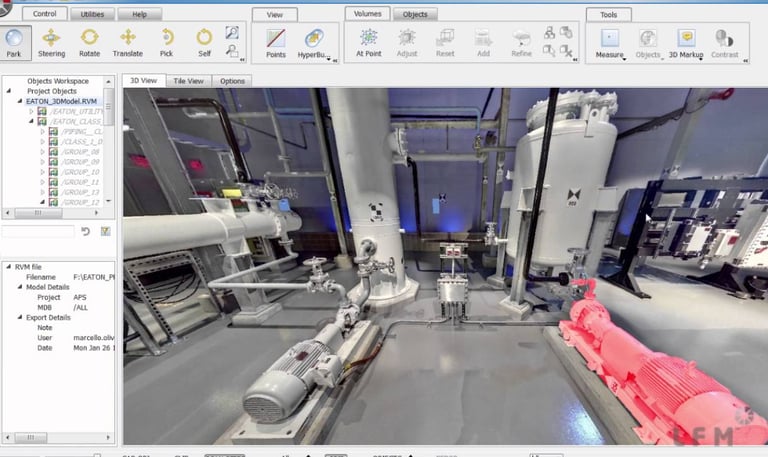Screen dimensions: 768x457
Task: Open the Measure tool
Action: (x=609, y=44)
